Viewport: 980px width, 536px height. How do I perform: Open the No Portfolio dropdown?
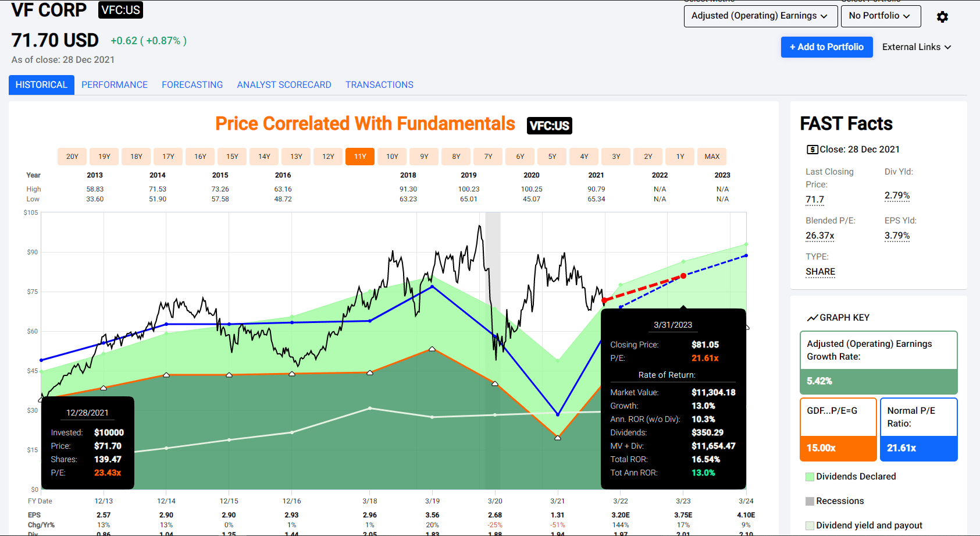click(x=881, y=16)
